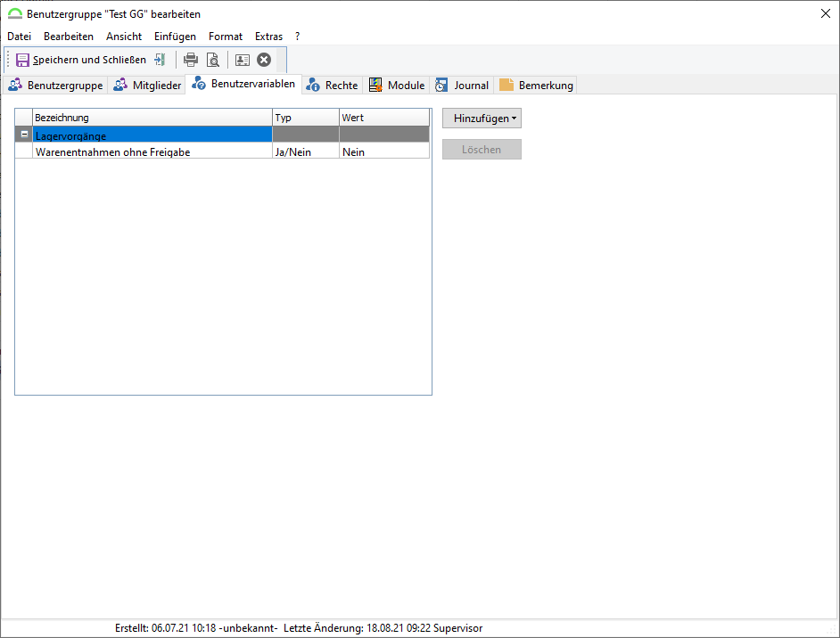
Task: Open the ? help menu
Action: point(297,37)
